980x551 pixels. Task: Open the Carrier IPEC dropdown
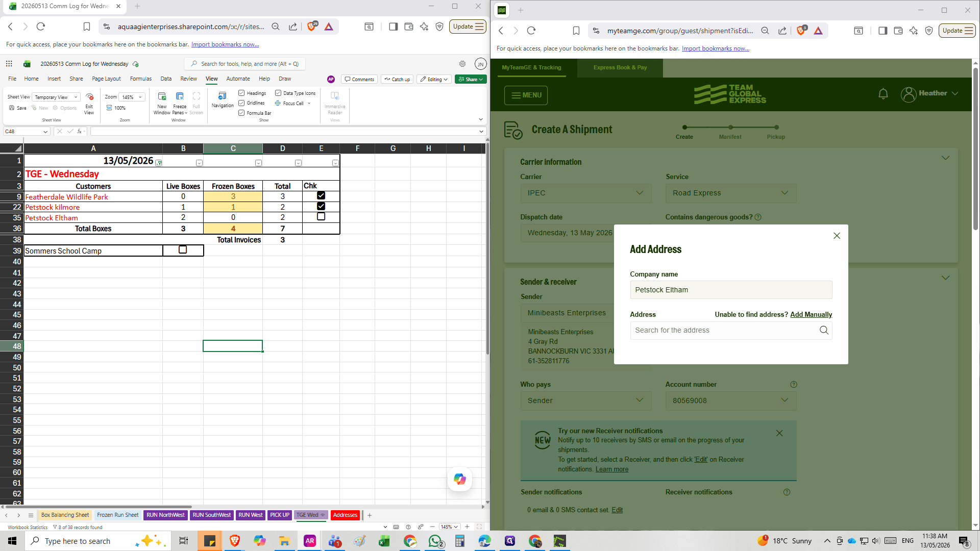coord(585,193)
